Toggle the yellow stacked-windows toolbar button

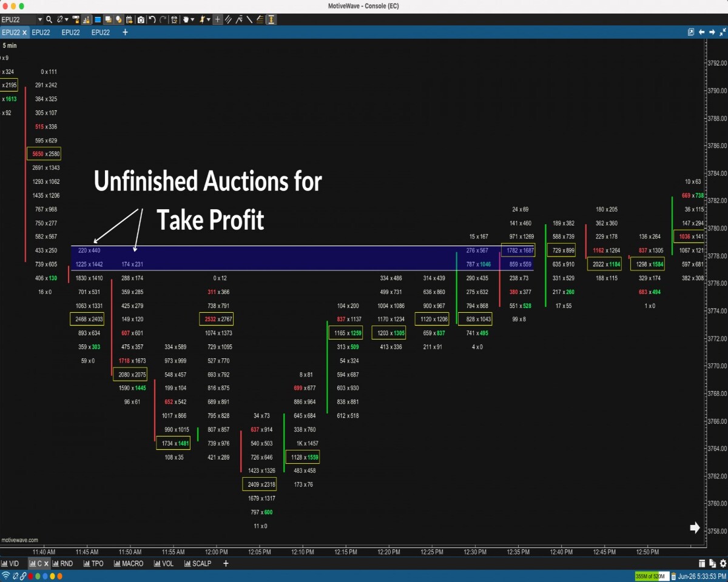pyautogui.click(x=108, y=20)
